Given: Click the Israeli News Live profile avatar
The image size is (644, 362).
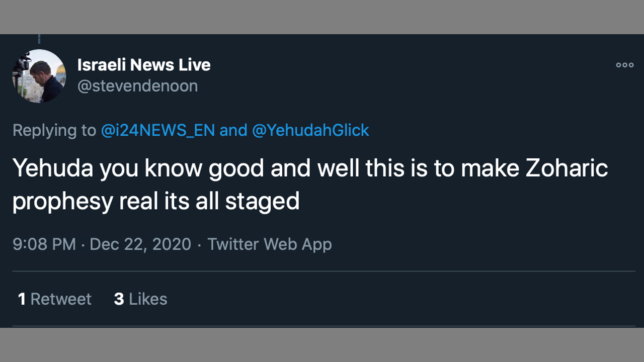Looking at the screenshot, I should pyautogui.click(x=39, y=76).
